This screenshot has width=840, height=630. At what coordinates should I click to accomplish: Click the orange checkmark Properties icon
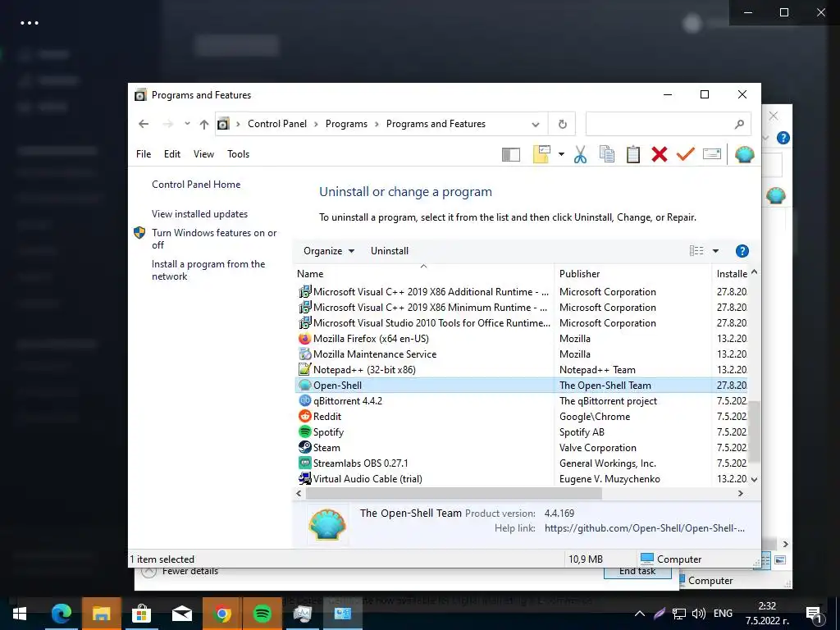[685, 154]
